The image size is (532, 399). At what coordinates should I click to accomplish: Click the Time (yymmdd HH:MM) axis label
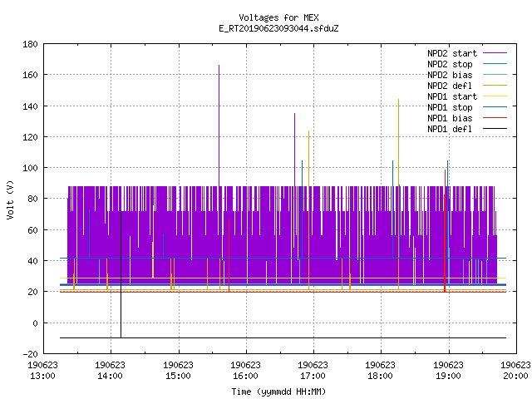coord(278,392)
